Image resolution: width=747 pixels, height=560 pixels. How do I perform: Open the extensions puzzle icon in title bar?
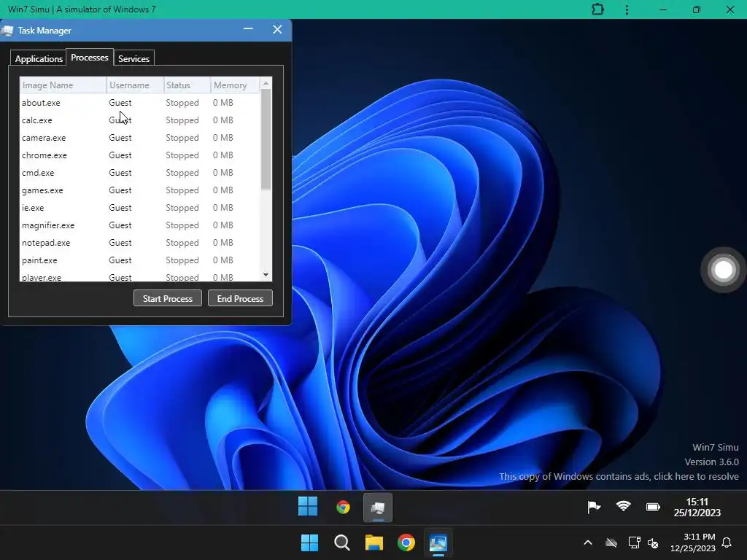(x=597, y=9)
